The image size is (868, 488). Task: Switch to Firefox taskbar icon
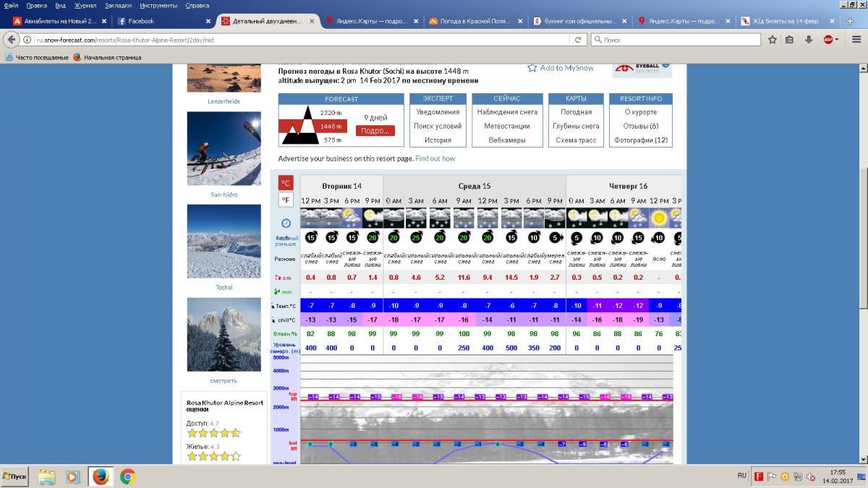[101, 476]
